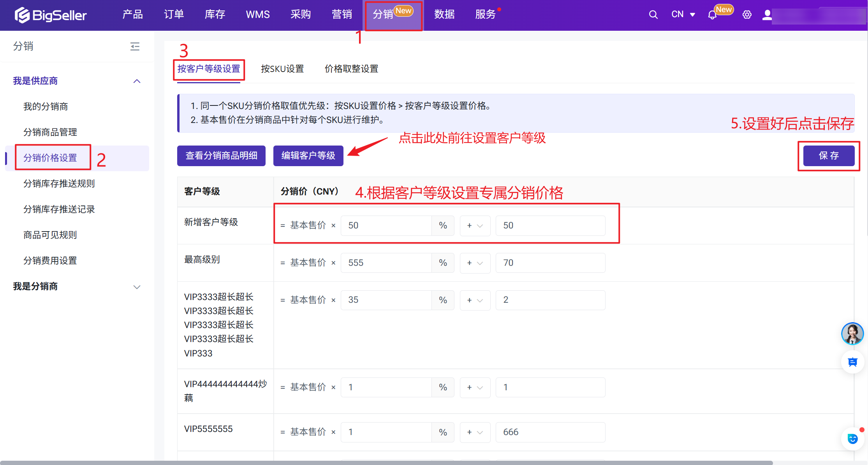Image resolution: width=868 pixels, height=465 pixels.
Task: Switch to 按SKU设置 tab
Action: tap(282, 69)
